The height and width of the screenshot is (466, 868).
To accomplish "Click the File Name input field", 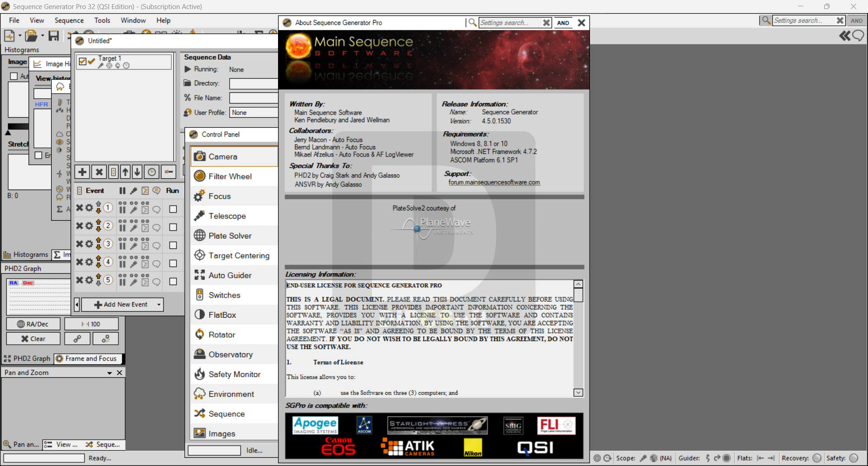I will 254,98.
